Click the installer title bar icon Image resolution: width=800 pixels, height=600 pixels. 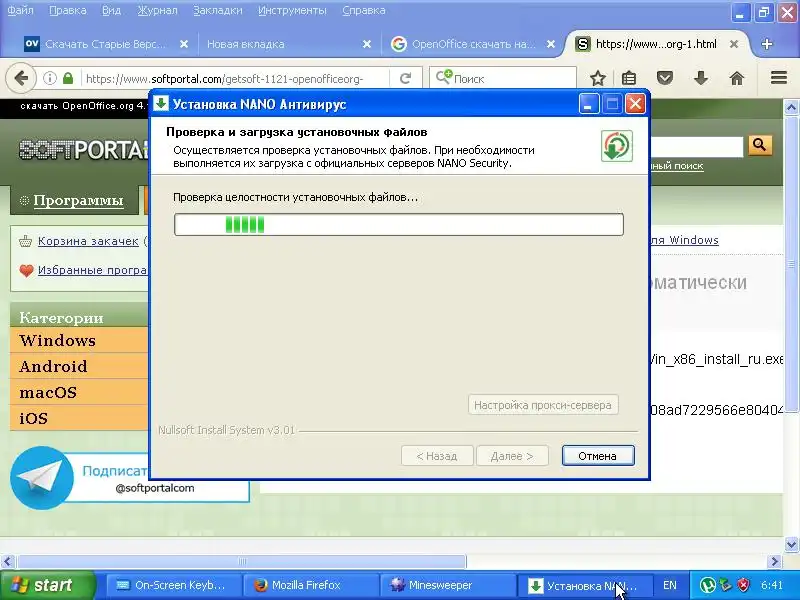pos(161,104)
